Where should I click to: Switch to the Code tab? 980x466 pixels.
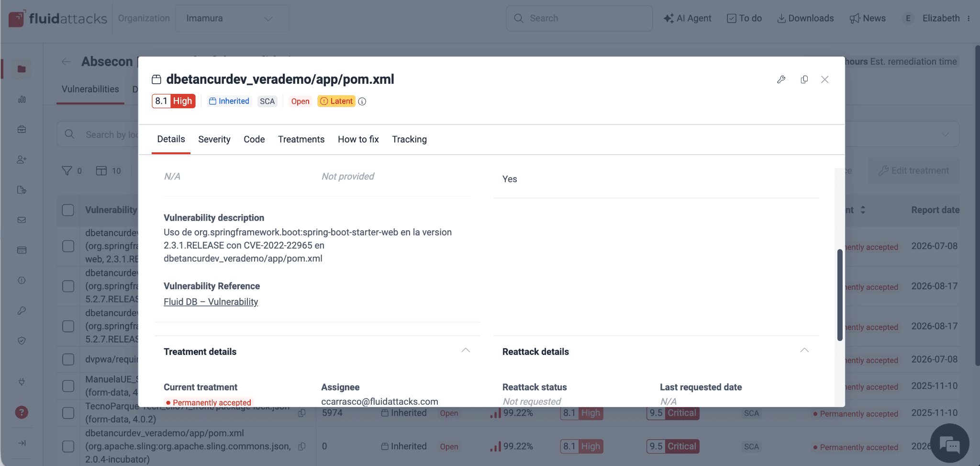click(254, 139)
